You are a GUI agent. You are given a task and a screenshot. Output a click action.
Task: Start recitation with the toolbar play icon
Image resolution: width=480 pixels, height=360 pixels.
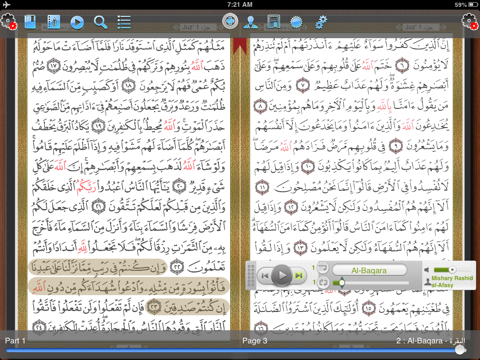pos(77,22)
